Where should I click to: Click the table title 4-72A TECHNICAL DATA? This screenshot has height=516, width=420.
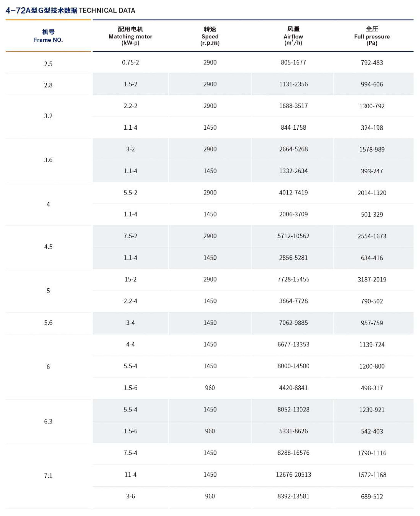point(70,10)
